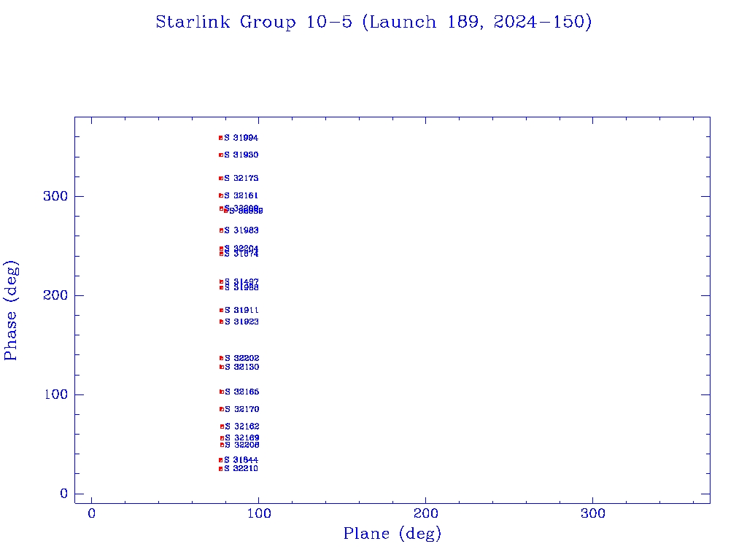Screen dimensions: 747x560
Task: Select the 'S 31911' label text
Action: coord(241,310)
